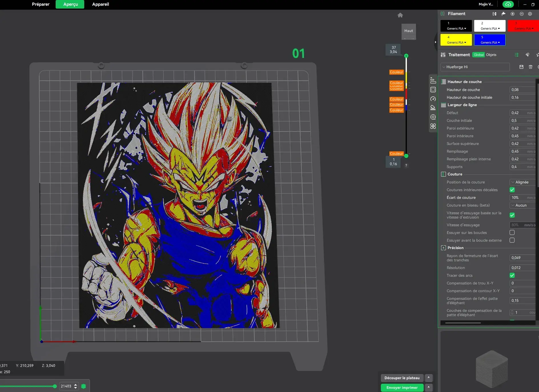Open Couture en biseau dropdown (Aucun)

(x=522, y=205)
